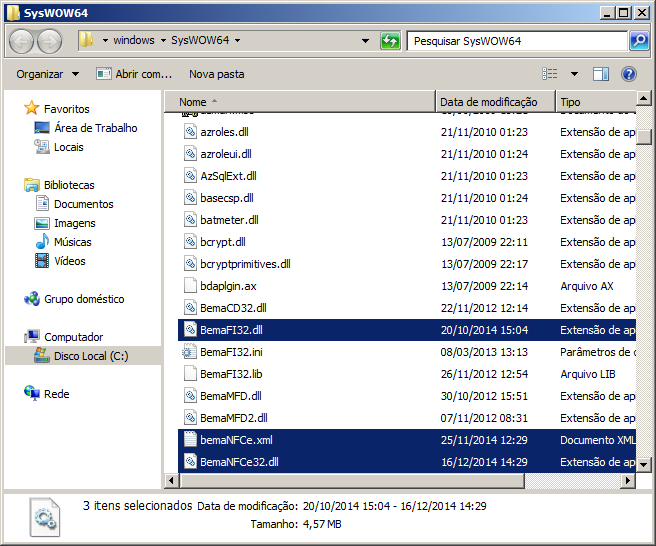Select Documentos in the navigation tree
Viewport: 656px width, 546px height.
tap(84, 204)
